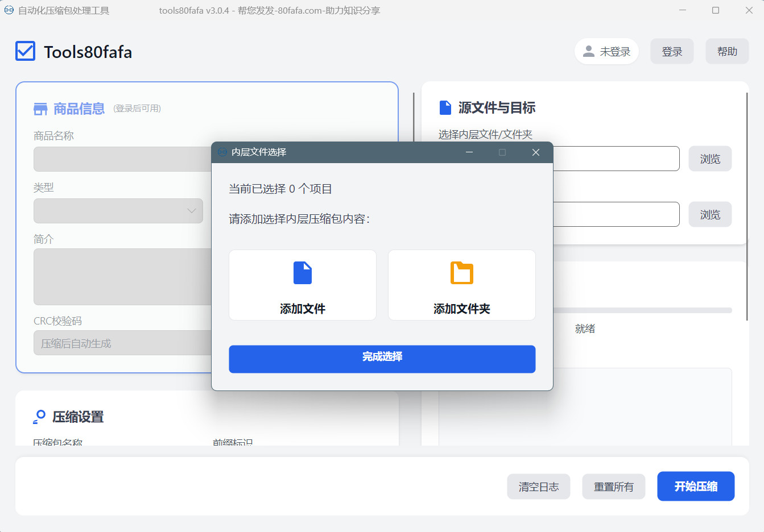Start compression with 开始压缩

[696, 487]
